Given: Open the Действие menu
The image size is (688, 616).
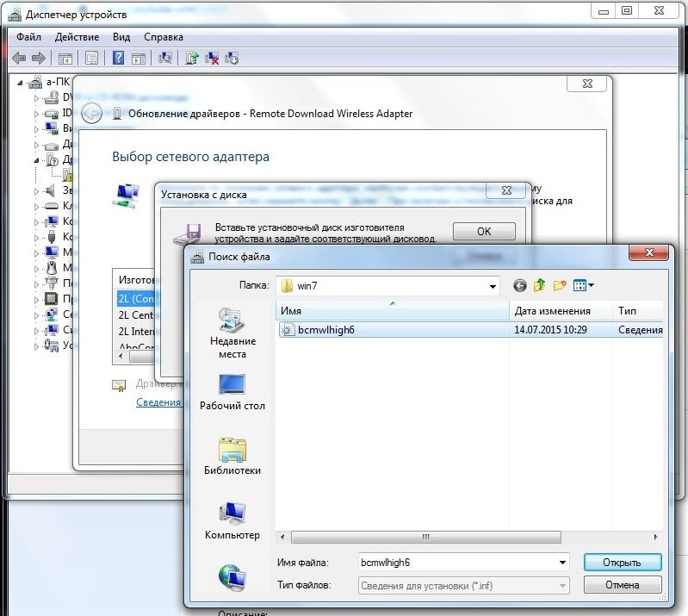Looking at the screenshot, I should [x=77, y=37].
